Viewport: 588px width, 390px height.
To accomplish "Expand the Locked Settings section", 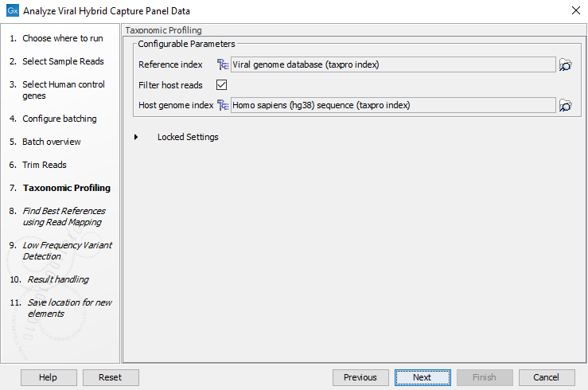I will click(136, 137).
